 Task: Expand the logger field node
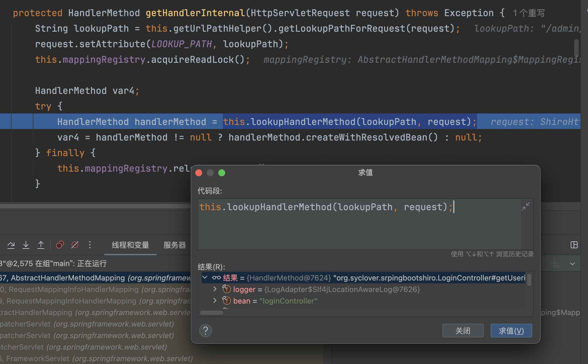click(x=215, y=289)
